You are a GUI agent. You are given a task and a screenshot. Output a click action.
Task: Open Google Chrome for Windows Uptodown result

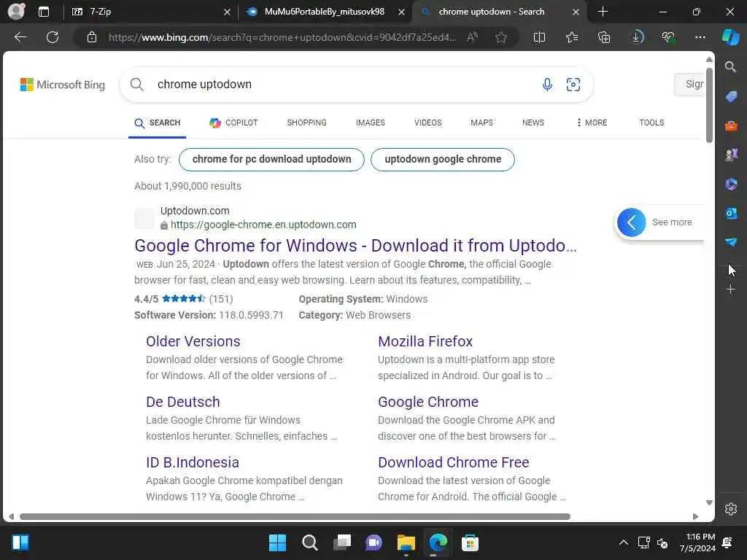[x=355, y=246]
